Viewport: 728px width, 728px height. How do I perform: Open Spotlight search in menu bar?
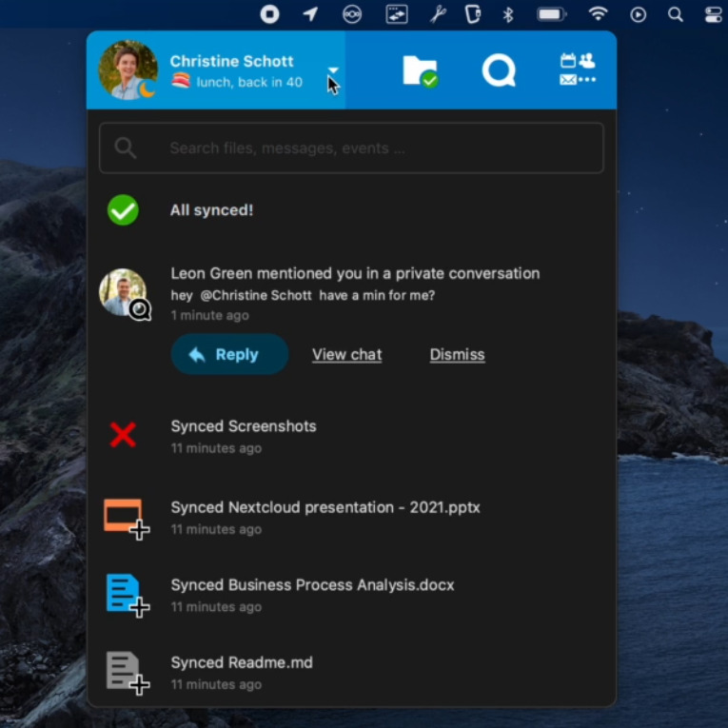pyautogui.click(x=676, y=14)
